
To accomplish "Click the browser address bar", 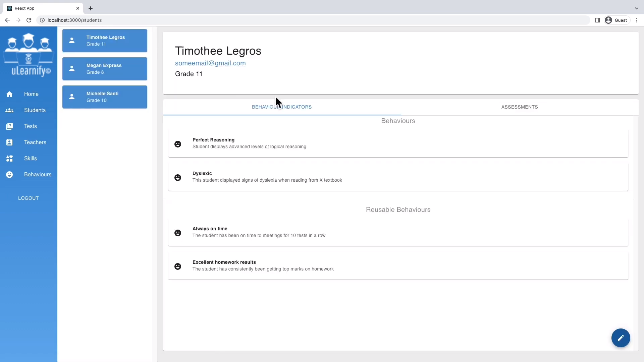I will click(302, 20).
